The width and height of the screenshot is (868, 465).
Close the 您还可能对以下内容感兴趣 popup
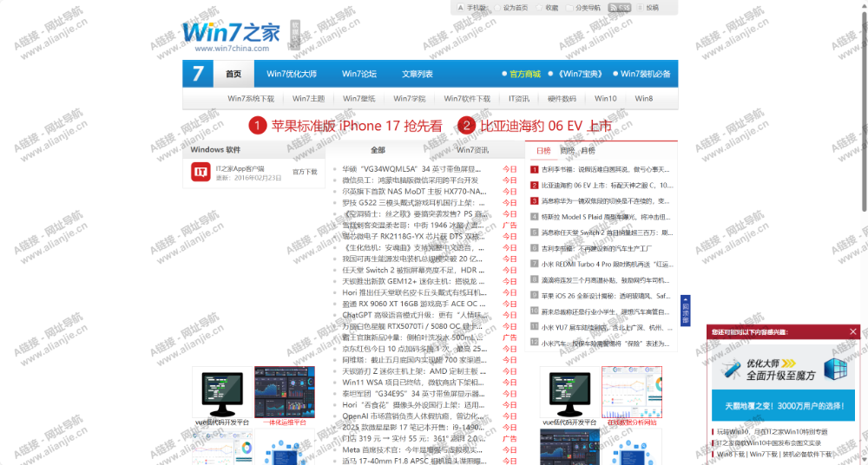pyautogui.click(x=853, y=331)
